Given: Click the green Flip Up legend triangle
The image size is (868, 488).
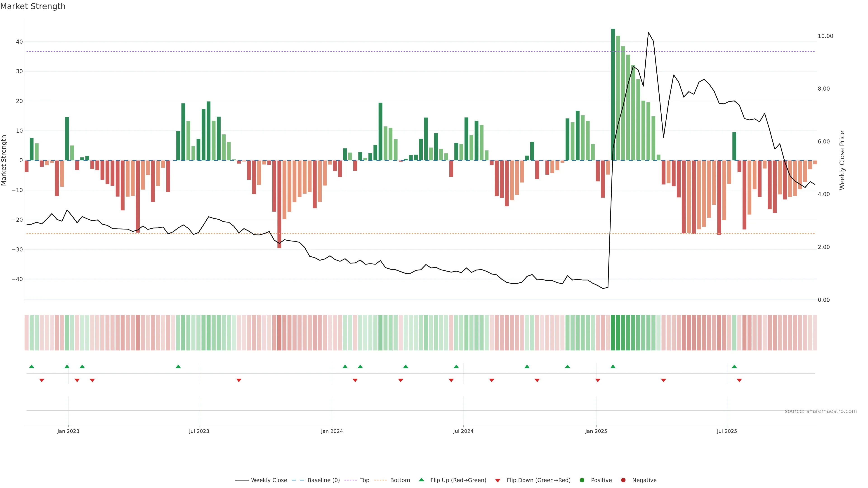Looking at the screenshot, I should coord(421,480).
